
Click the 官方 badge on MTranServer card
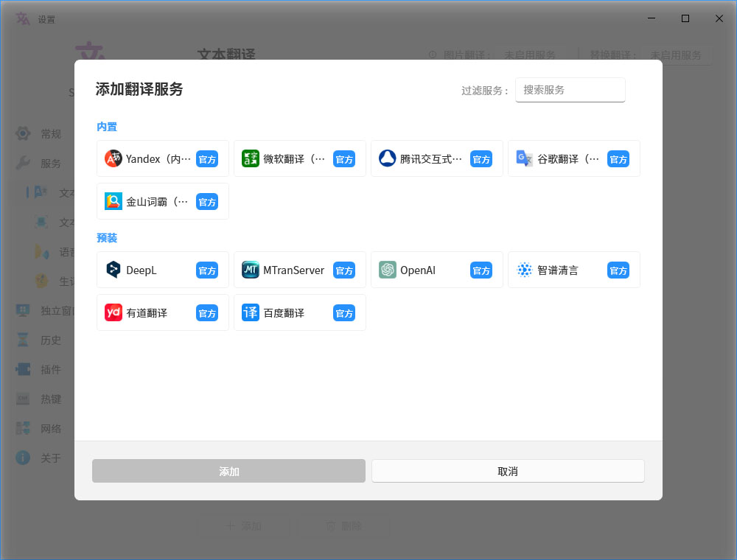pos(344,270)
